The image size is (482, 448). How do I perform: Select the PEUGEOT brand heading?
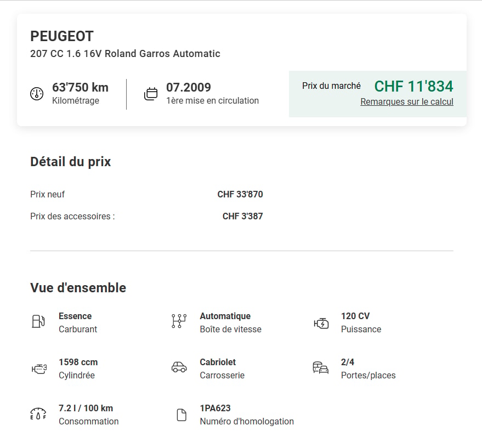tap(62, 36)
